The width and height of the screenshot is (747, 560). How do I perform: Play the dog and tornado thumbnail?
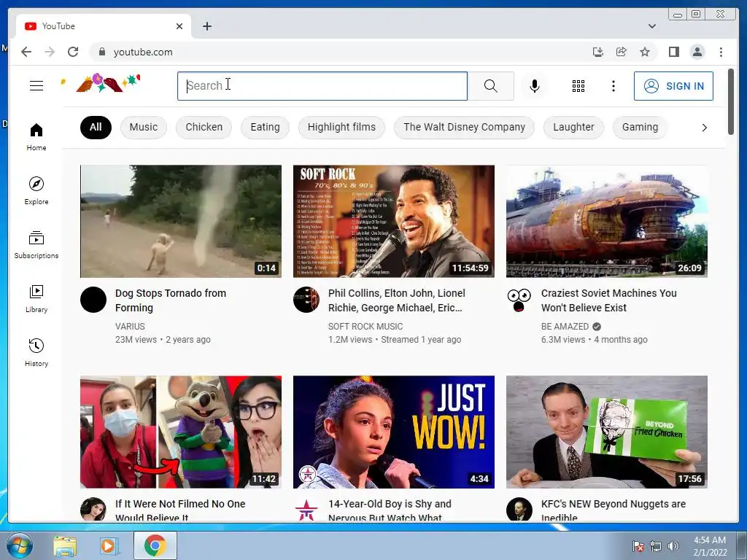pos(181,221)
